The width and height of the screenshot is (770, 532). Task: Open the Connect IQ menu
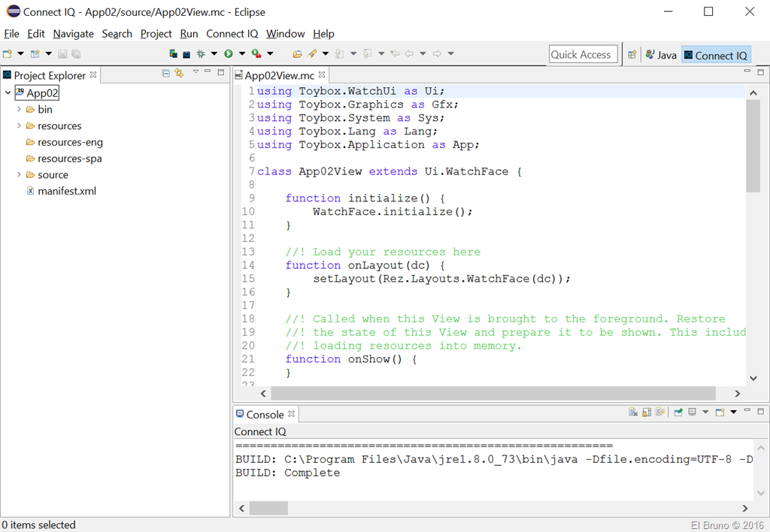[x=232, y=34]
